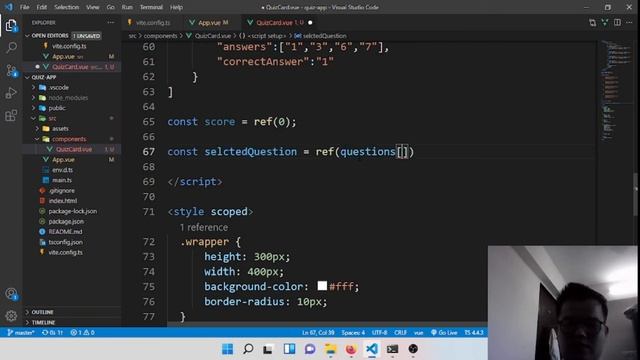
Task: Click the components breadcrumb segment
Action: (x=160, y=36)
